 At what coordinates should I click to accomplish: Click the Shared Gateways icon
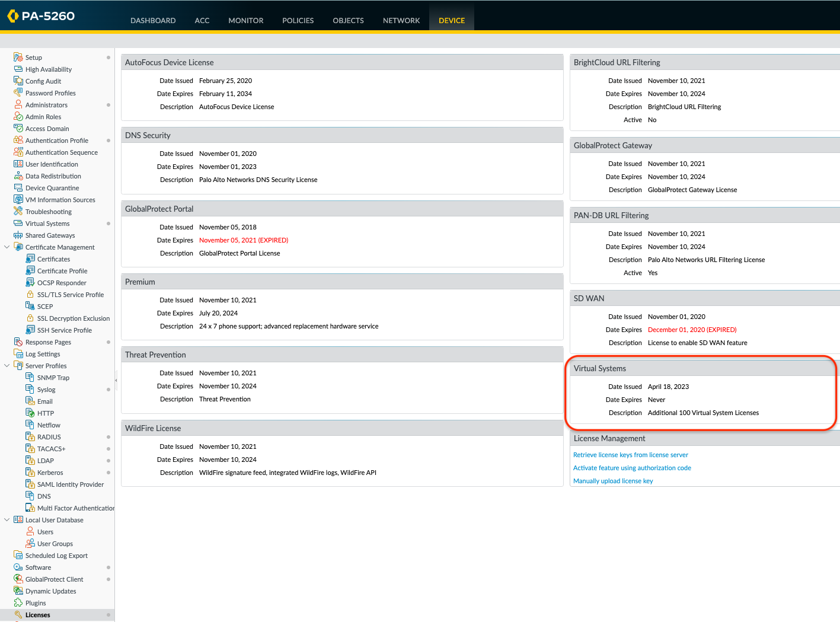click(18, 235)
